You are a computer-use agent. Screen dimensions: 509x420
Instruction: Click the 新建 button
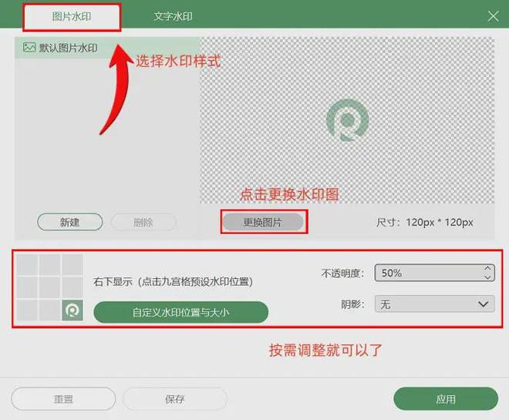pyautogui.click(x=70, y=222)
